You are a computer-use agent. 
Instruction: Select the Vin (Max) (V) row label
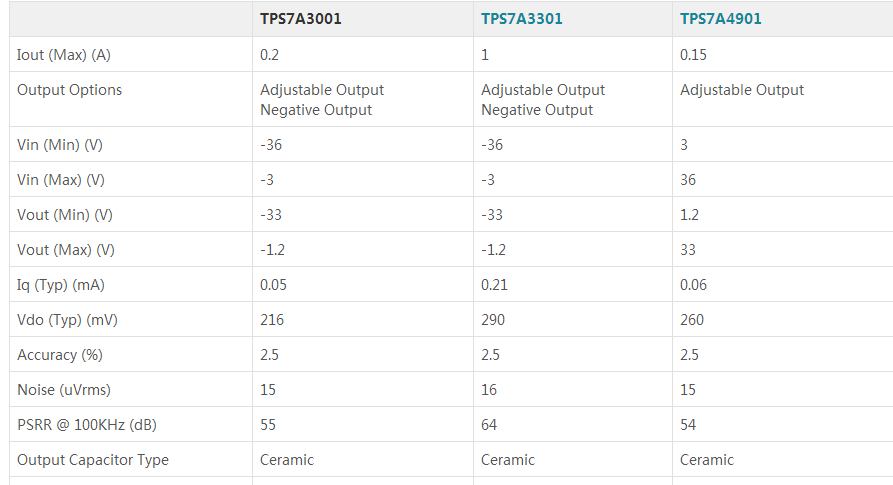point(61,180)
